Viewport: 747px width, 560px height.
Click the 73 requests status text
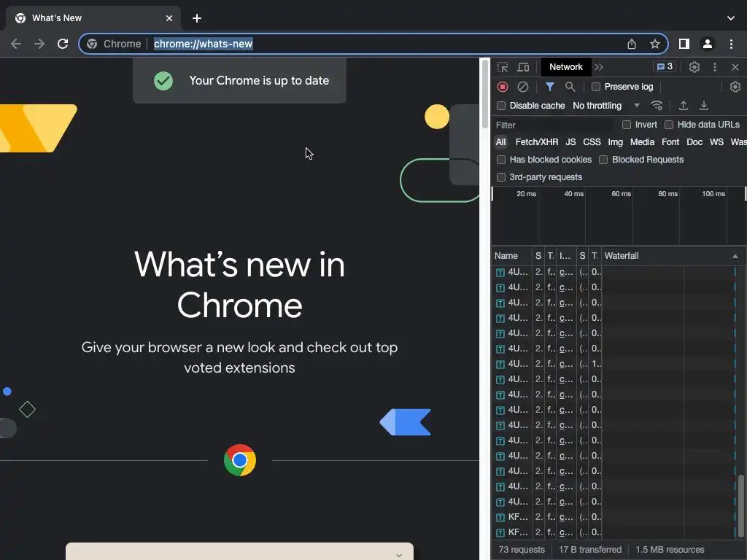click(521, 550)
